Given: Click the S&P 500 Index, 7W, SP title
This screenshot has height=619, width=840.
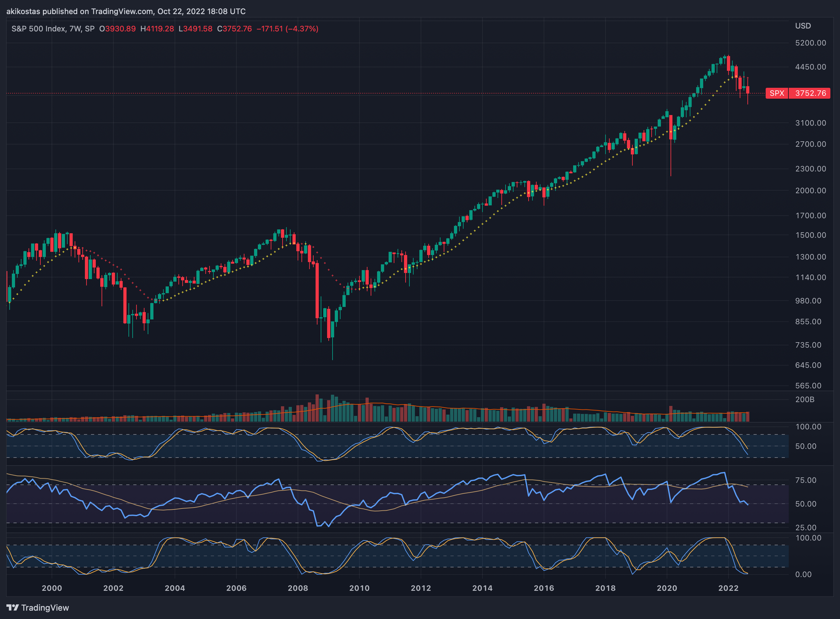Looking at the screenshot, I should point(53,29).
